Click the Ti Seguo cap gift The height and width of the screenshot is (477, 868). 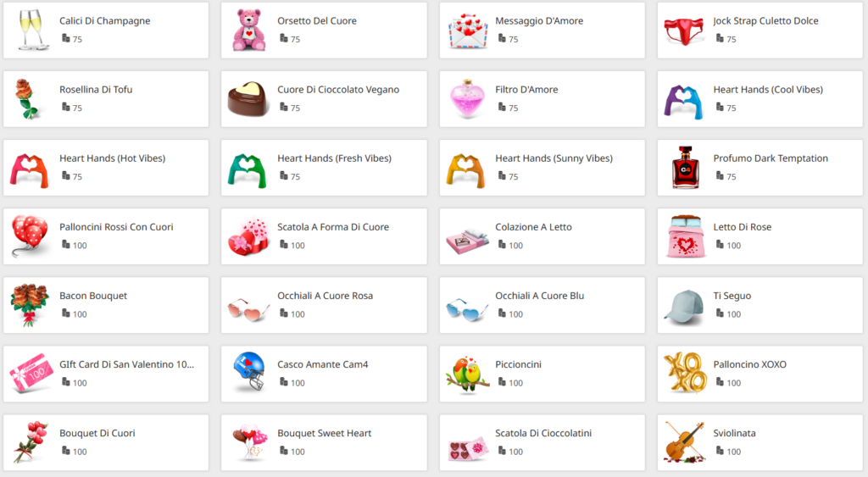760,305
